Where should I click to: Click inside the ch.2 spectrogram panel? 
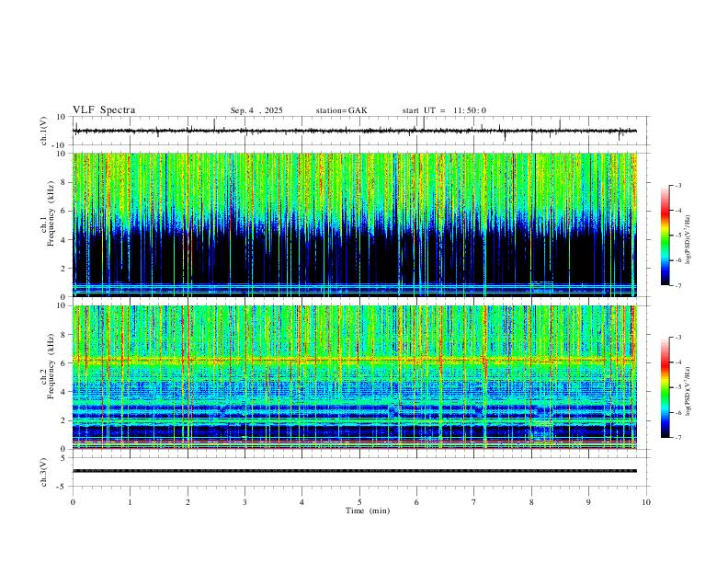click(355, 377)
